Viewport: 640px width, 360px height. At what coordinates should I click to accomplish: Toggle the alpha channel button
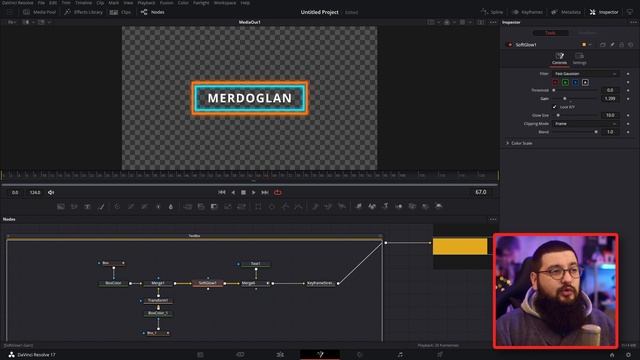[x=585, y=82]
